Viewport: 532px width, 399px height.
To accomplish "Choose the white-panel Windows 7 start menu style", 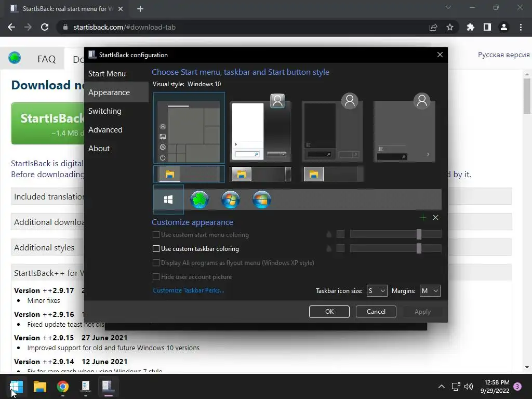I will pyautogui.click(x=260, y=128).
